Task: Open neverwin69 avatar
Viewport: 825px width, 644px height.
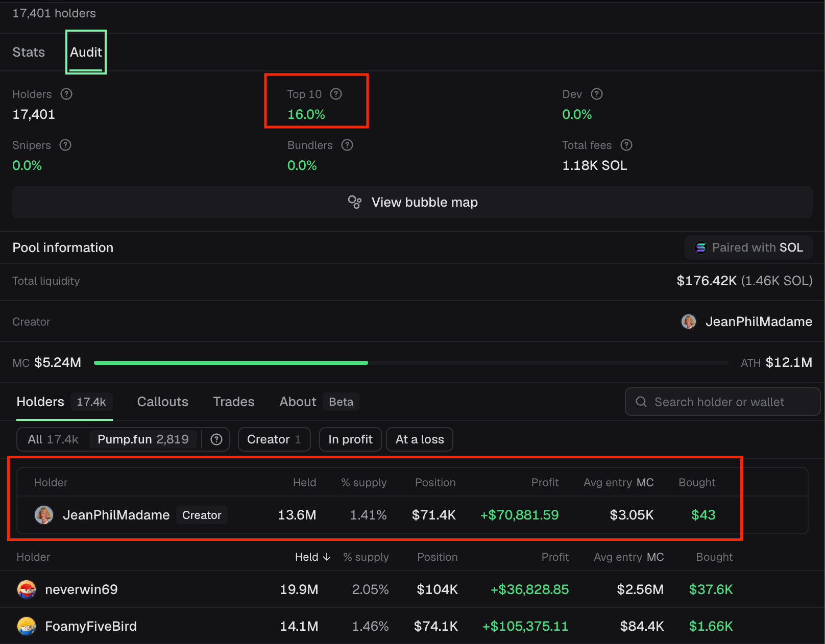Action: (x=27, y=589)
